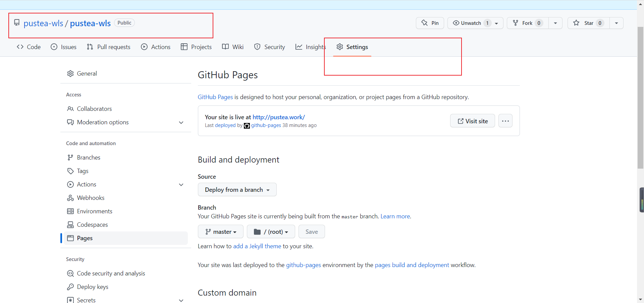Open Webhooks settings in sidebar
This screenshot has width=644, height=303.
(x=91, y=198)
